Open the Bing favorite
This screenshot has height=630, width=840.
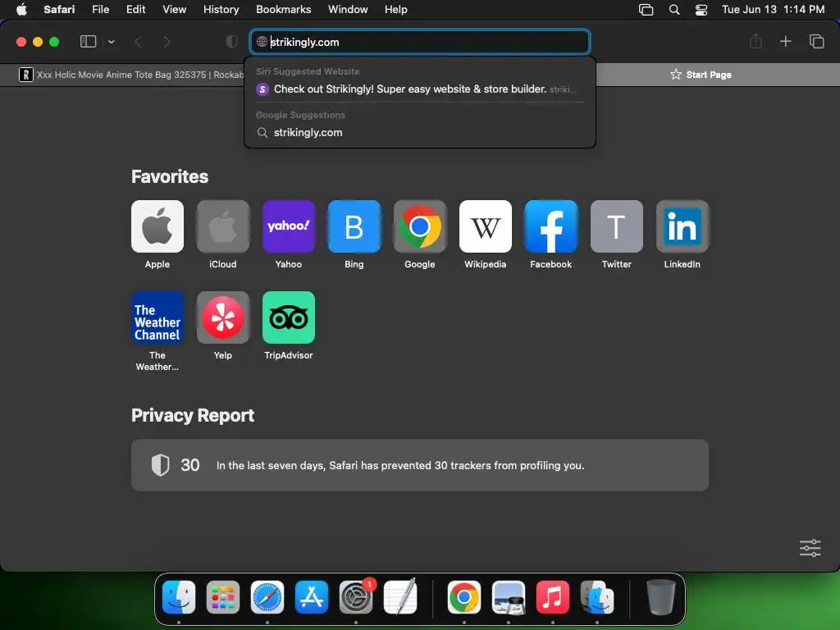(x=354, y=226)
